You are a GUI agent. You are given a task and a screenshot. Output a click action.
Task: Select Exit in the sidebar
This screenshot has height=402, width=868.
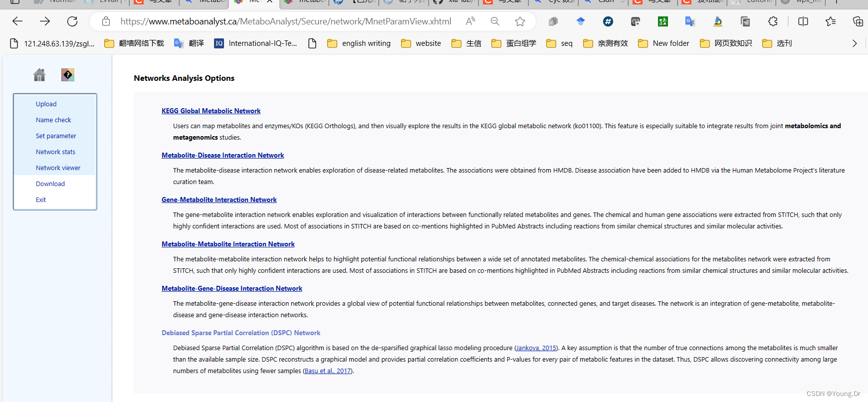click(41, 200)
